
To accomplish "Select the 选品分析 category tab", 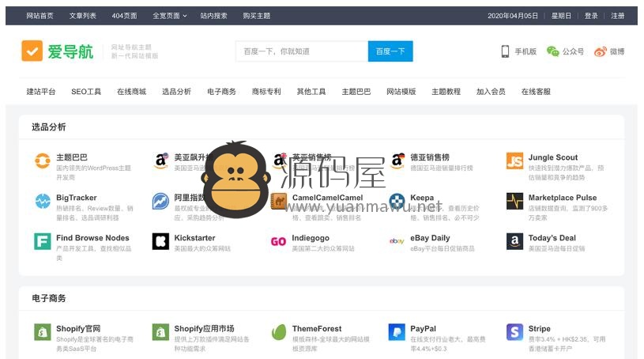I will [177, 91].
